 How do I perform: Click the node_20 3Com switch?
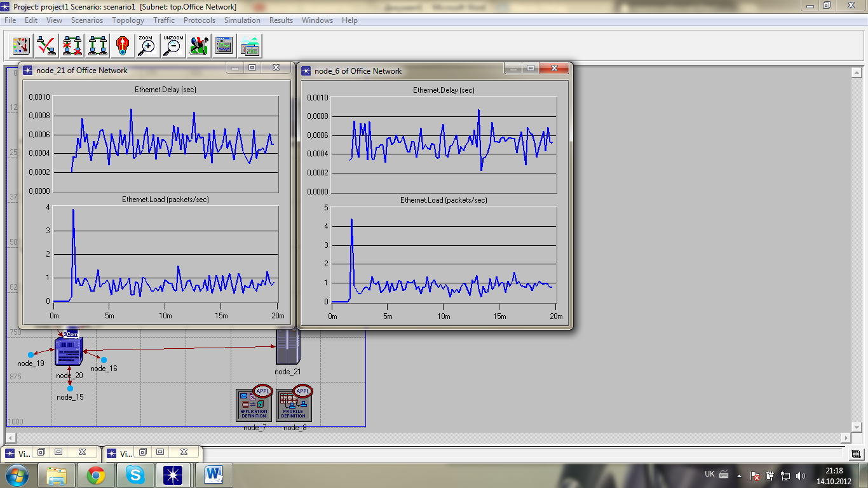click(x=69, y=351)
